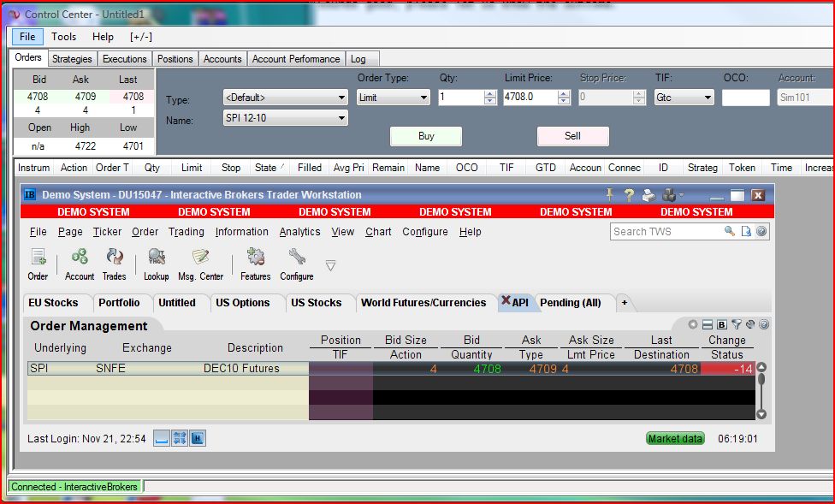Click the wrench settings icon in Order Management header
Image resolution: width=835 pixels, height=504 pixels.
coord(750,324)
